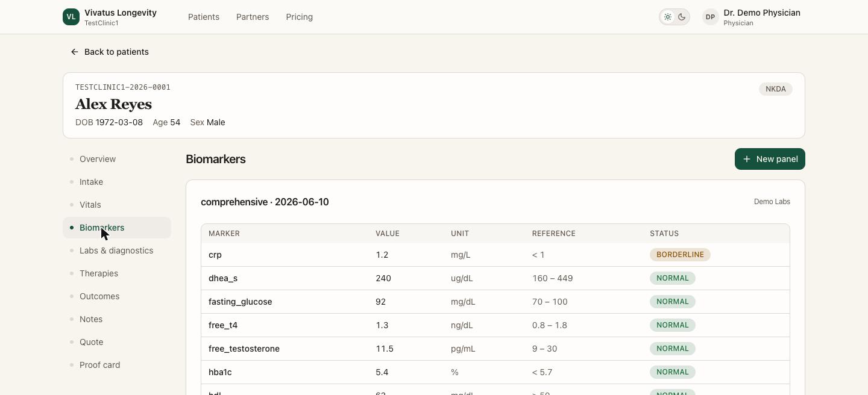
Task: Click the ug/dL unit cell
Action: 462,278
